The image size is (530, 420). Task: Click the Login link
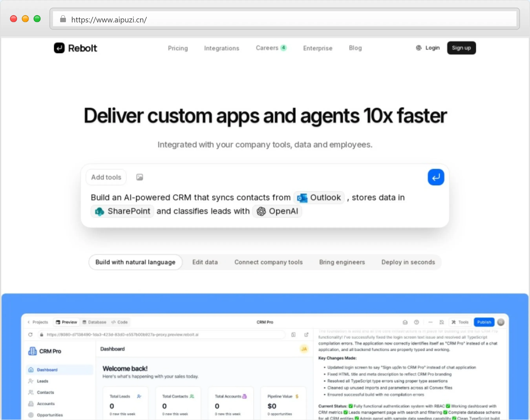tap(432, 48)
